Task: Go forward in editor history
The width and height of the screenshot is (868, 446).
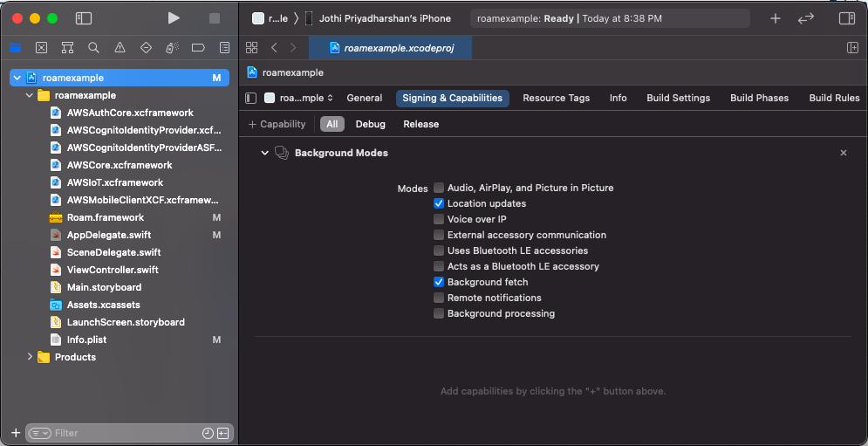Action: click(x=293, y=48)
